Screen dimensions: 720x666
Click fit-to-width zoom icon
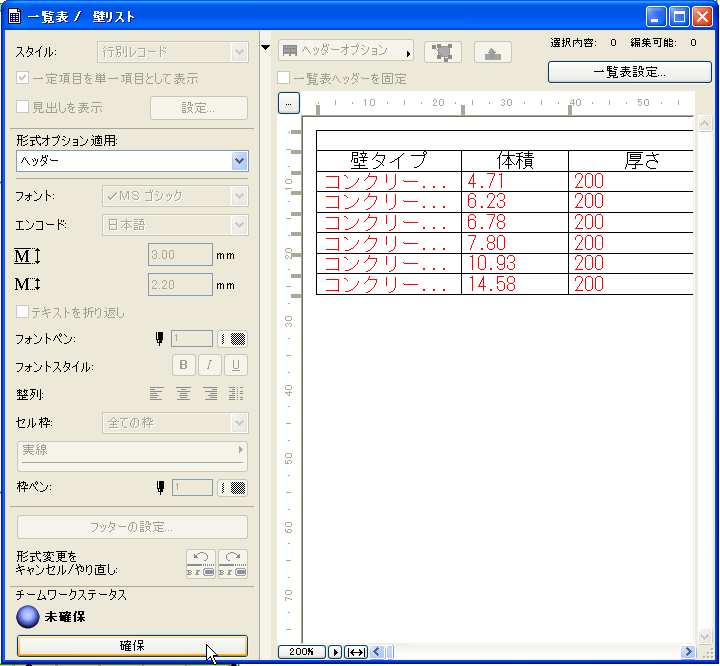(x=356, y=652)
